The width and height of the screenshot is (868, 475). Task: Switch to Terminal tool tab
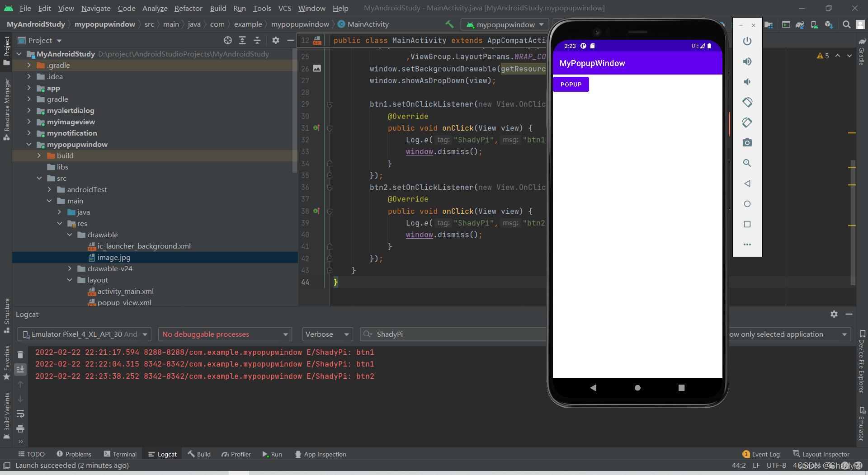click(120, 454)
